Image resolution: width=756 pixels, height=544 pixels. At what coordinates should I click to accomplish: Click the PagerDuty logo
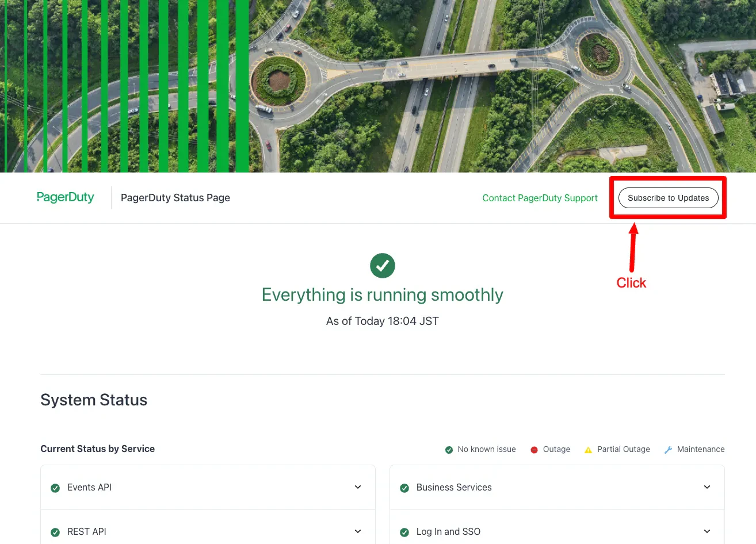tap(66, 197)
